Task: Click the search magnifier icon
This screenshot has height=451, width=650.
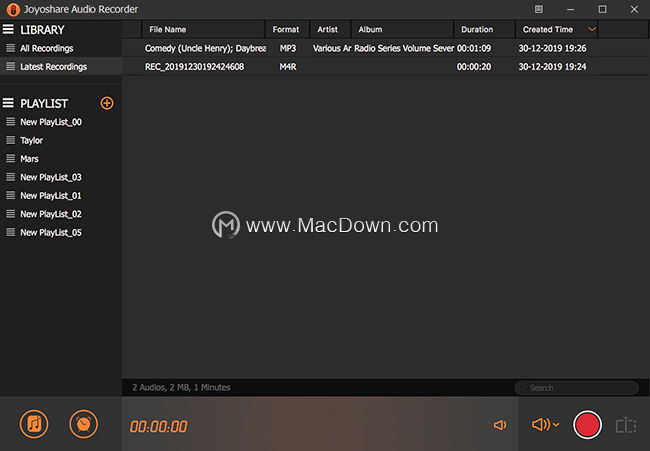Action: 522,388
